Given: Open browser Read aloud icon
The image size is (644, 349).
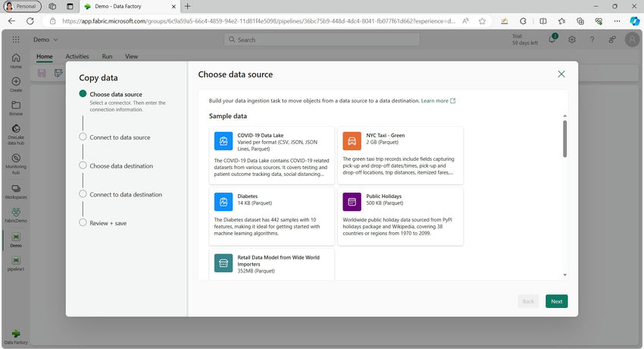Looking at the screenshot, I should (465, 21).
